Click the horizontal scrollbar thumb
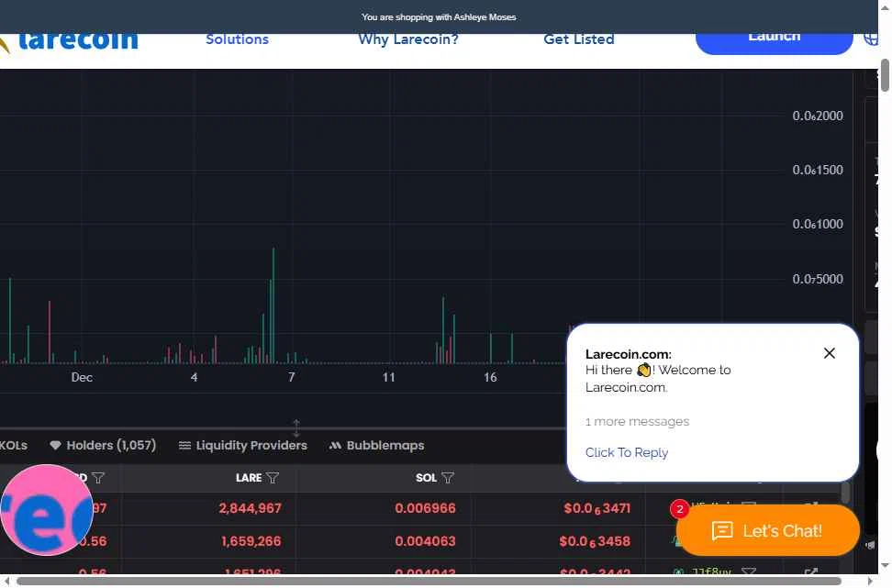This screenshot has width=892, height=588. click(429, 581)
